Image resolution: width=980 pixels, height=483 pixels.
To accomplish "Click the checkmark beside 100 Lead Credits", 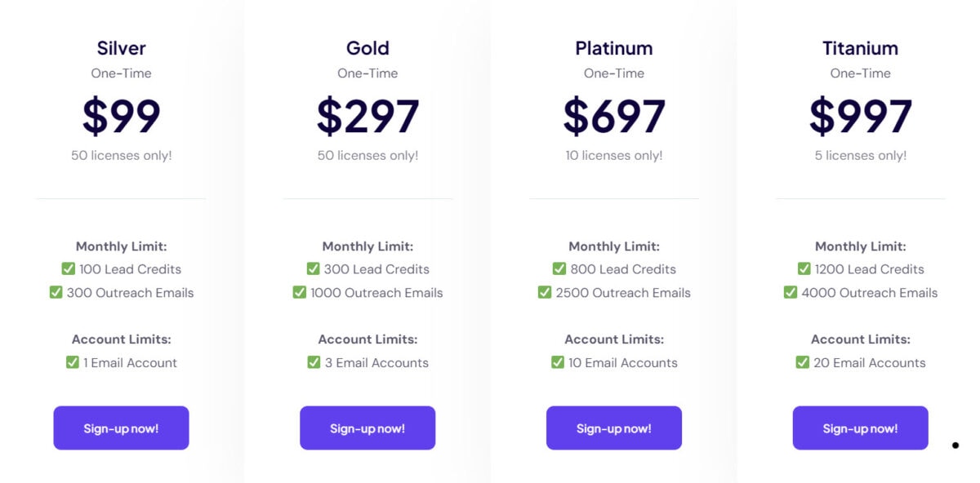I will click(x=67, y=268).
